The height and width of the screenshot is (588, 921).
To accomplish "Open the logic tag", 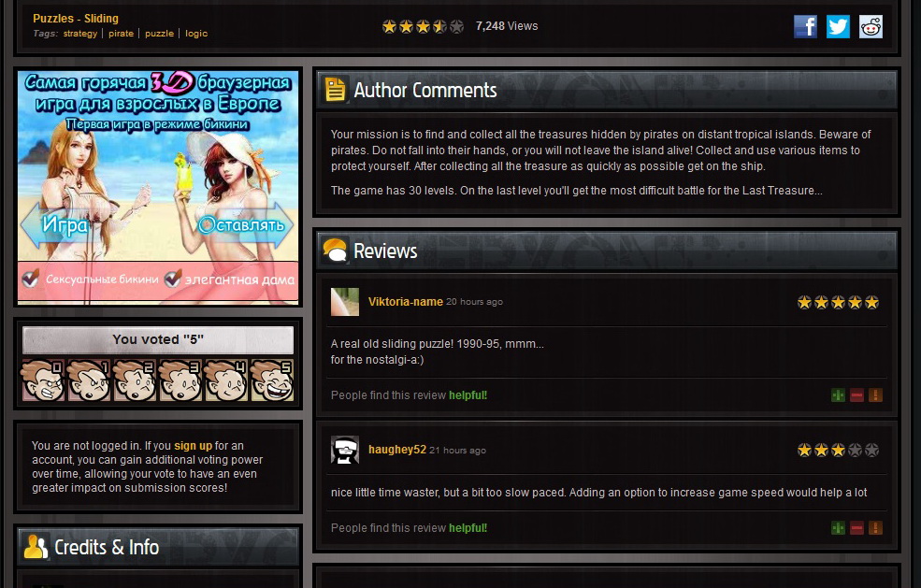I will tap(196, 34).
